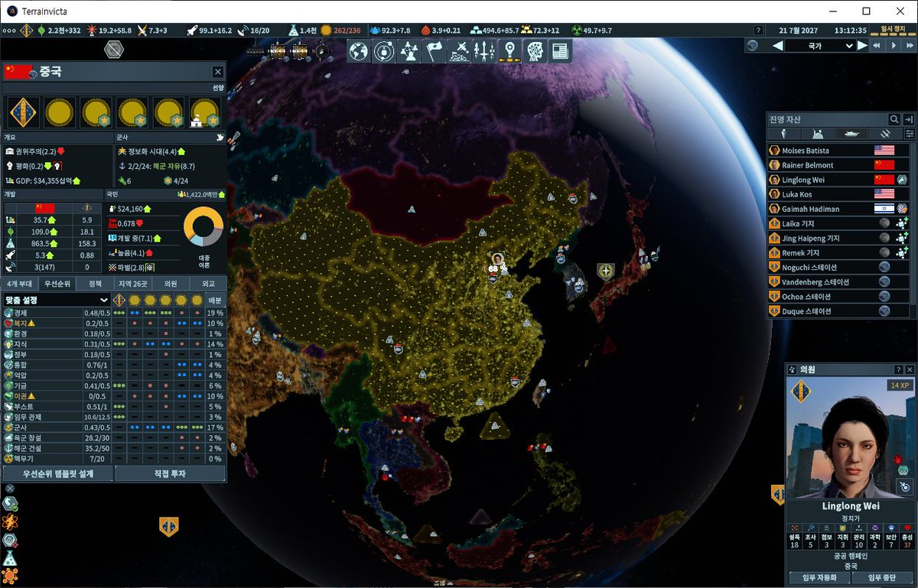Click the 대중 여론 donut chart
This screenshot has height=588, width=918.
tap(203, 228)
